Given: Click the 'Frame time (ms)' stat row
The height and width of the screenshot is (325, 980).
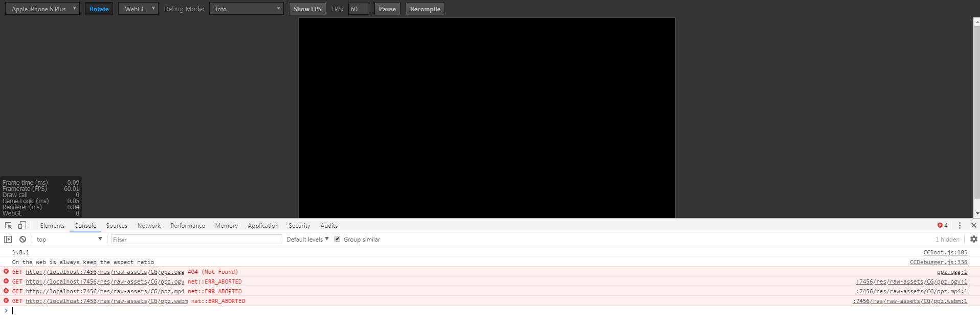Looking at the screenshot, I should click(41, 183).
